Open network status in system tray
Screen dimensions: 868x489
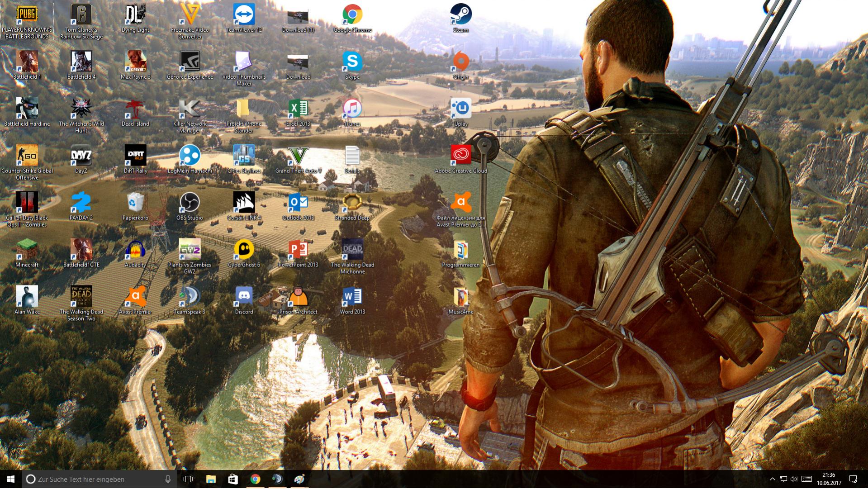coord(783,480)
